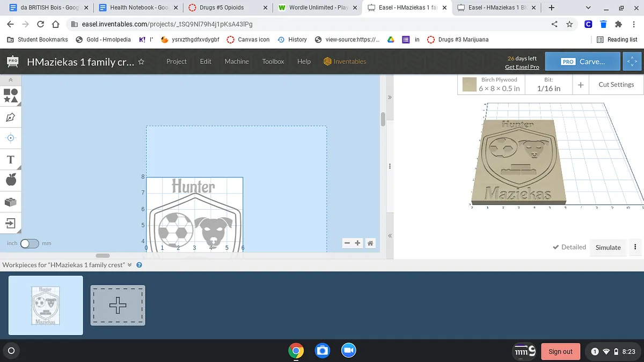
Task: Expand the workpieces dropdown chevron
Action: click(x=129, y=265)
